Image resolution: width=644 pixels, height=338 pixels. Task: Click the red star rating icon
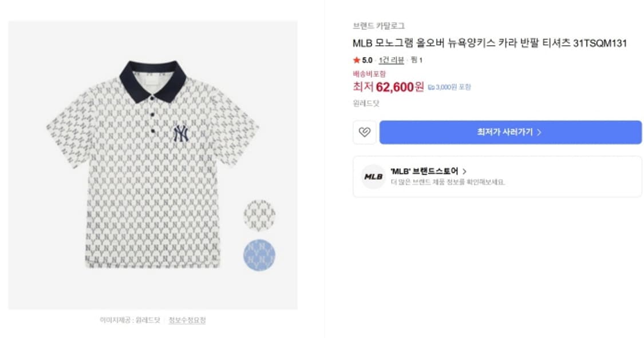click(356, 60)
